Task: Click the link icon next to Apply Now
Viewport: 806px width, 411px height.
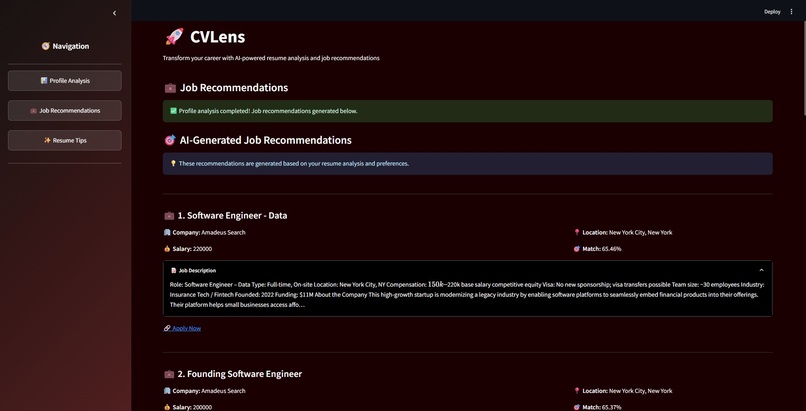Action: coord(167,328)
